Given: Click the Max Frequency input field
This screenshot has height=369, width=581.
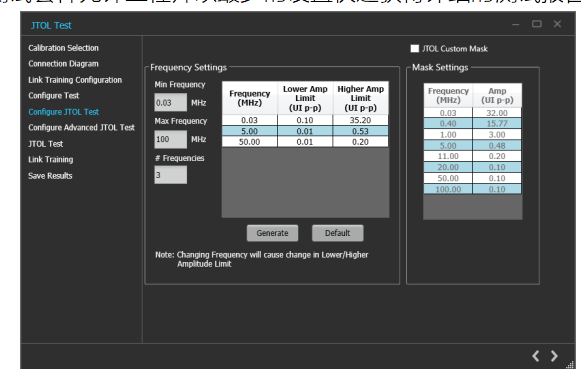Looking at the screenshot, I should pos(170,139).
